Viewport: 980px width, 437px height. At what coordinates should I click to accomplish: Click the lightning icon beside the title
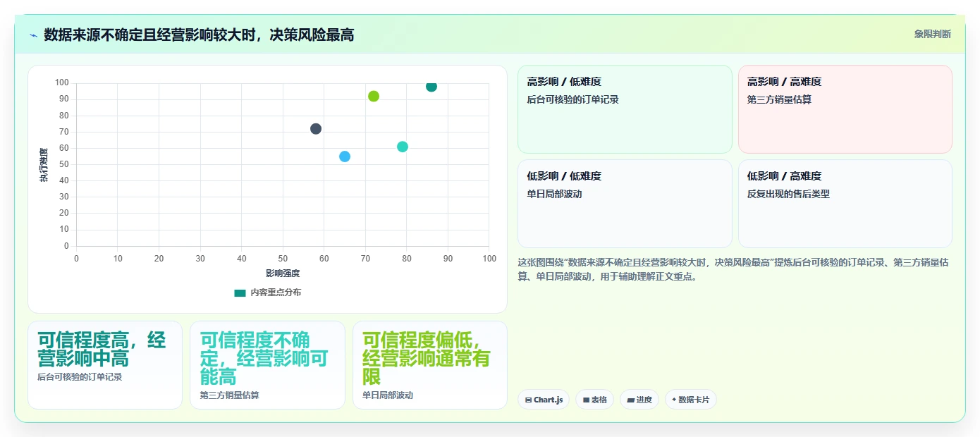tap(33, 35)
